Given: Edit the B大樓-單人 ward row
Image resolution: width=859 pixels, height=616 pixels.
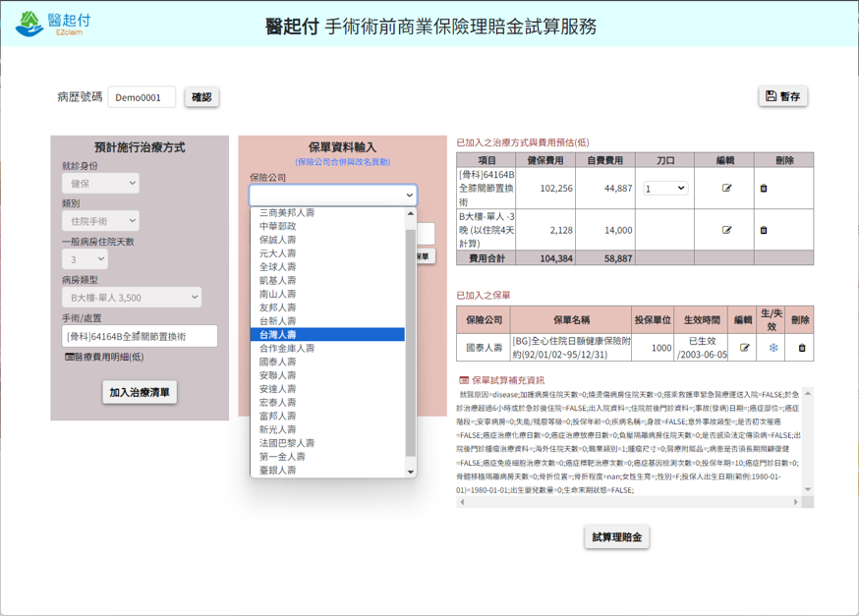Looking at the screenshot, I should tap(726, 230).
